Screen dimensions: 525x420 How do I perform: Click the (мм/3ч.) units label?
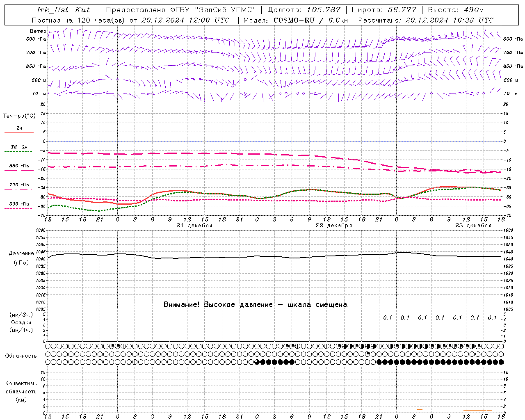pos(21,315)
